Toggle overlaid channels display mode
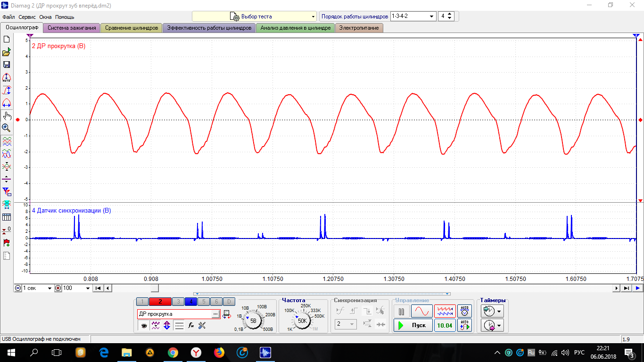644x362 pixels. [7, 154]
